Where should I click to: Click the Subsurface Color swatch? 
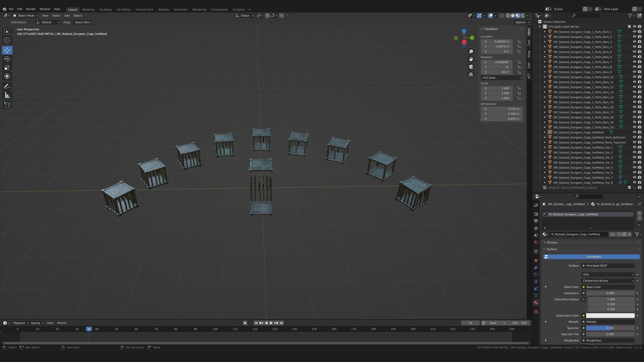610,316
